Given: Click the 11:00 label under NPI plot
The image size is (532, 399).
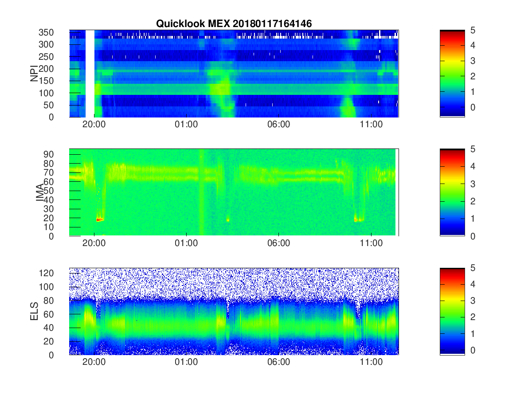Looking at the screenshot, I should (371, 125).
